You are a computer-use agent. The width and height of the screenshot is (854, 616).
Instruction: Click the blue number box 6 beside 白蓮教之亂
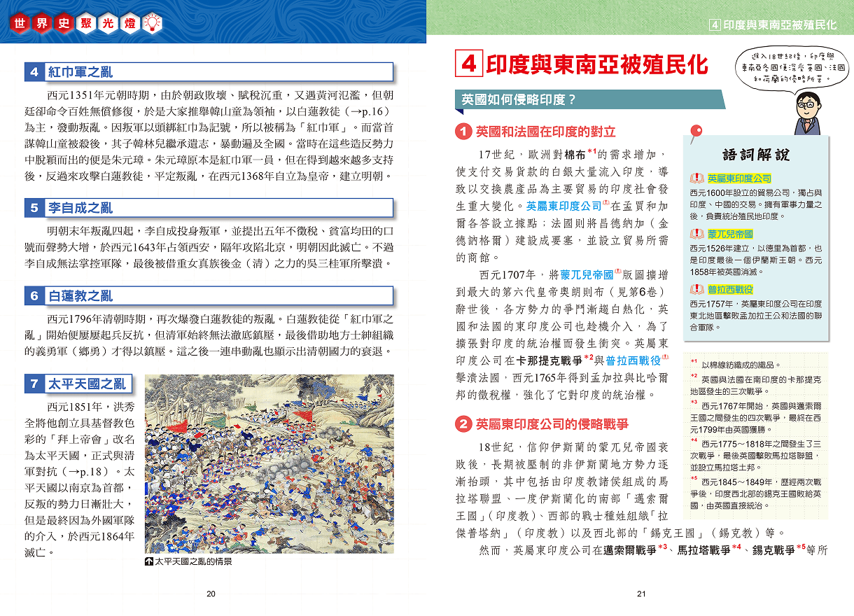pos(34,295)
